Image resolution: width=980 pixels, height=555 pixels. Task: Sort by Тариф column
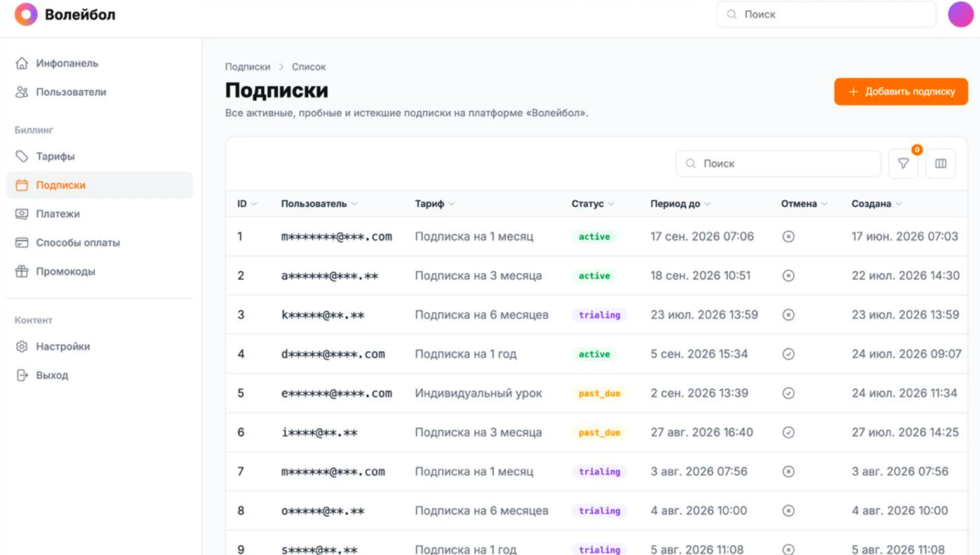click(435, 204)
